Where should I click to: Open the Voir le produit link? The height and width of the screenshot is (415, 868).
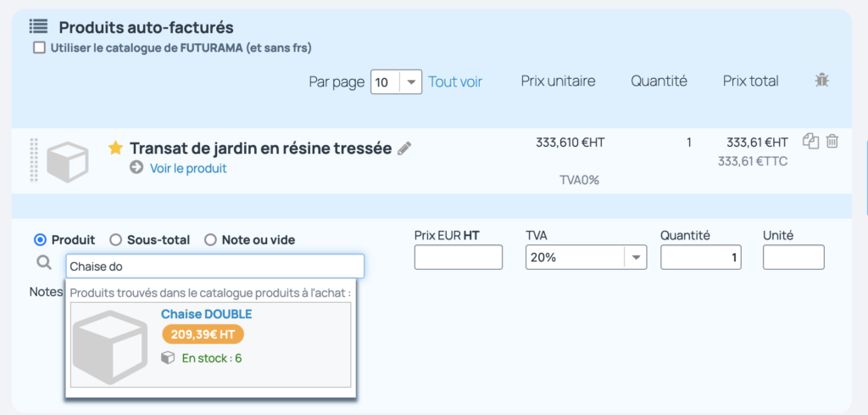pos(188,168)
